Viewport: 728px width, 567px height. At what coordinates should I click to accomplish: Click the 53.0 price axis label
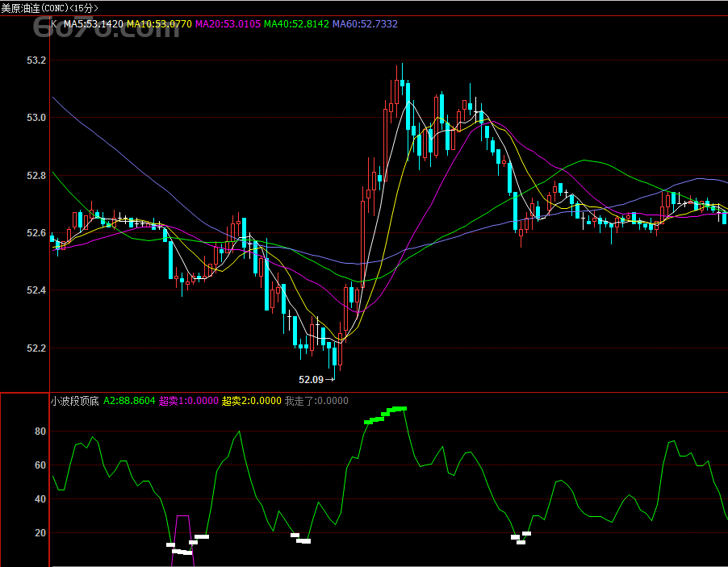(36, 118)
